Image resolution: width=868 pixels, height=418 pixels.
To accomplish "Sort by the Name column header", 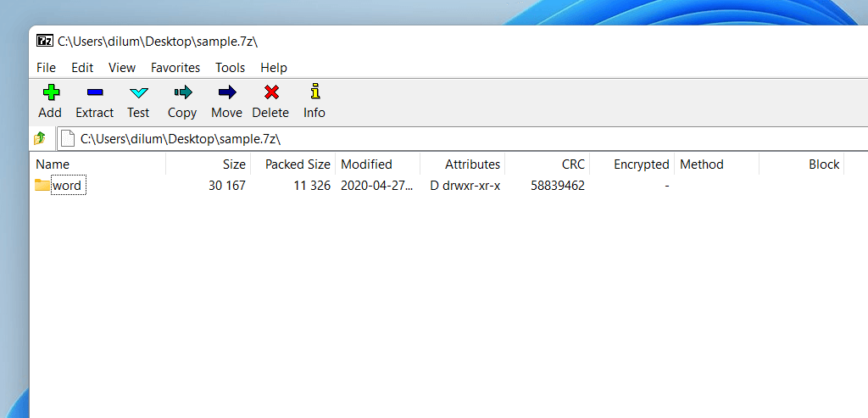I will point(99,164).
